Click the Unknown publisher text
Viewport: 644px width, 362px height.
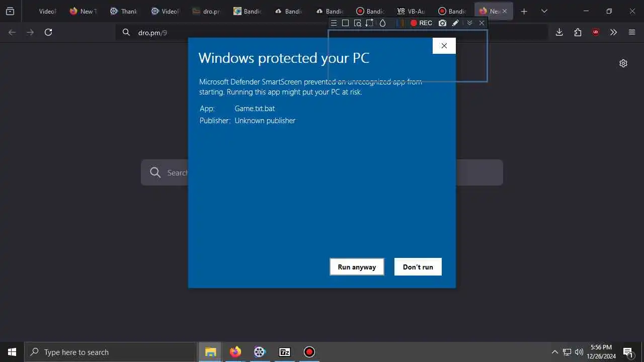point(265,121)
